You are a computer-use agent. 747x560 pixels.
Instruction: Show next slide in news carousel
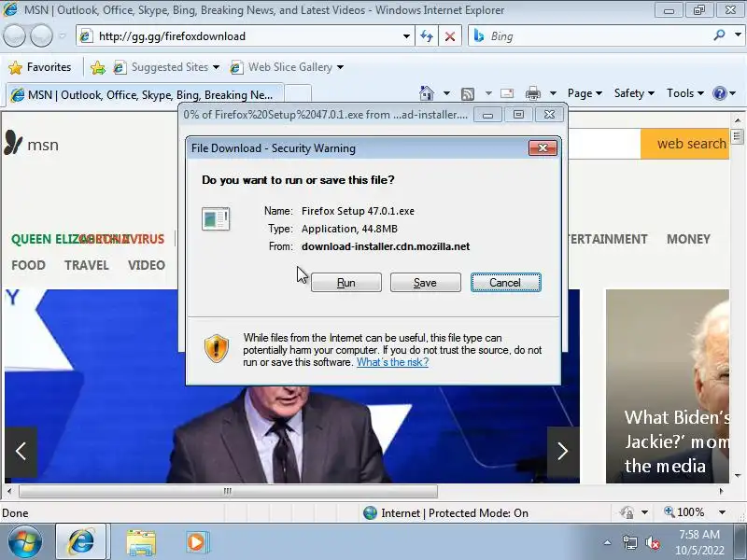(563, 452)
